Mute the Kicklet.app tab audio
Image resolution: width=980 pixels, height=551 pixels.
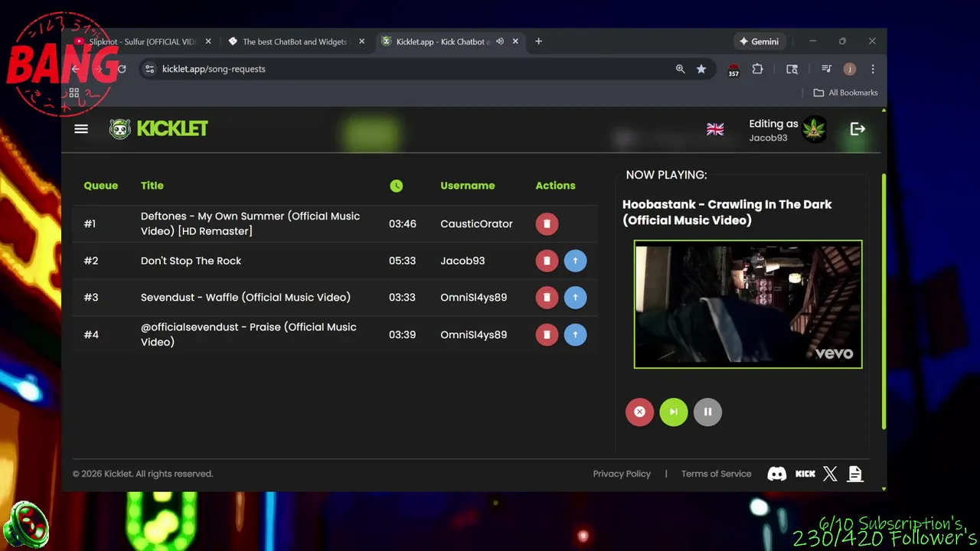(x=500, y=41)
